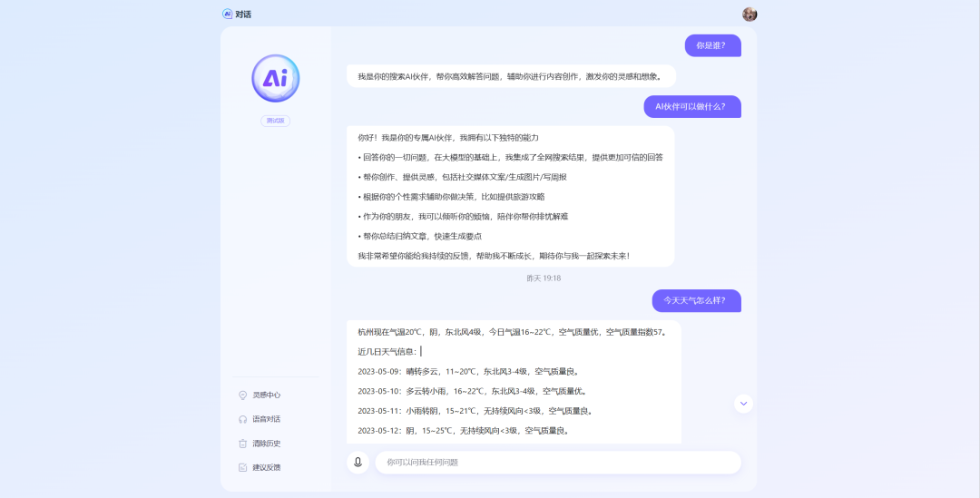Click the 昨天 19:18 timestamp
This screenshot has height=498, width=980.
544,278
